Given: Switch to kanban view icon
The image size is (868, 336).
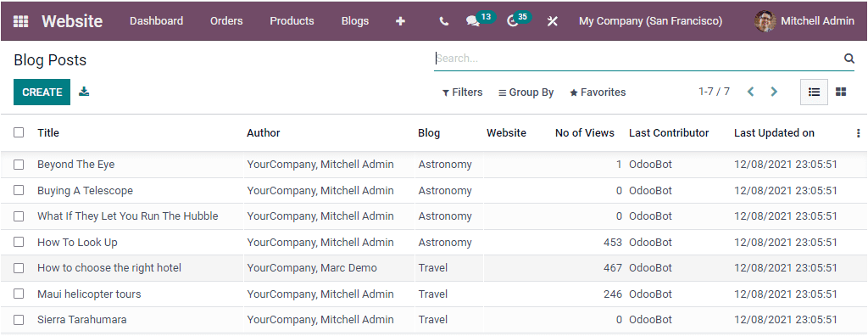Looking at the screenshot, I should pyautogui.click(x=841, y=92).
